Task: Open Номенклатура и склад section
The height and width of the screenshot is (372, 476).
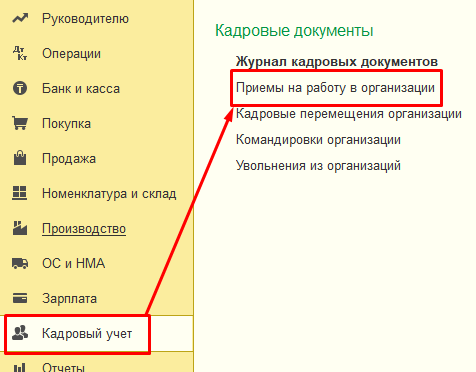Action: pyautogui.click(x=109, y=194)
